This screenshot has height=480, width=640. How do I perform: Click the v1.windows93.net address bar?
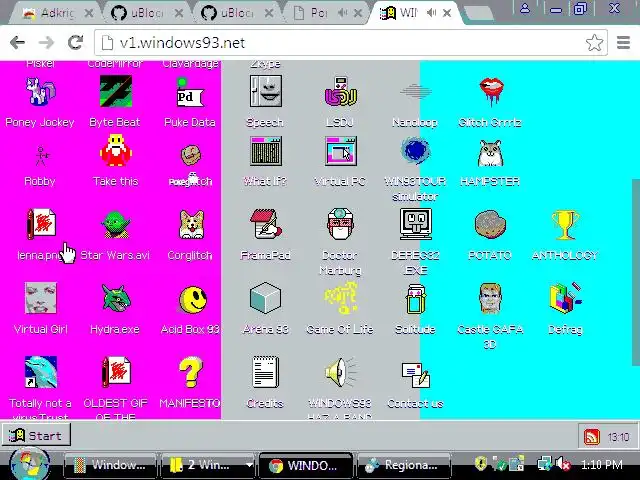[351, 42]
